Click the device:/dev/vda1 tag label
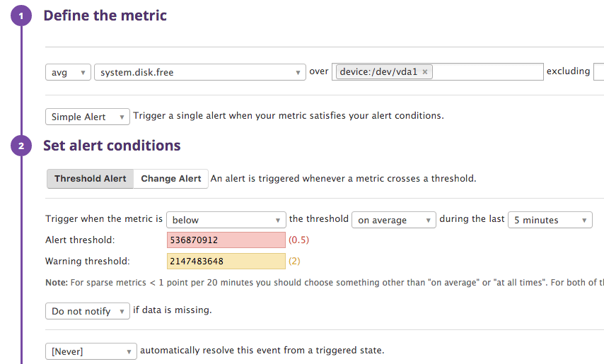Viewport: 604px width, 364px height. point(378,72)
